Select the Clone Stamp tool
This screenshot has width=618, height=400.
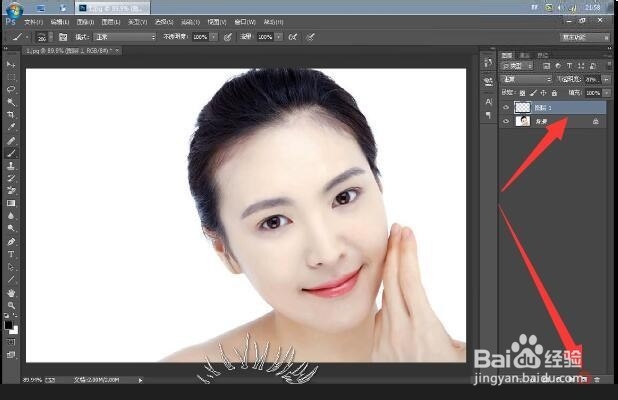(x=11, y=166)
